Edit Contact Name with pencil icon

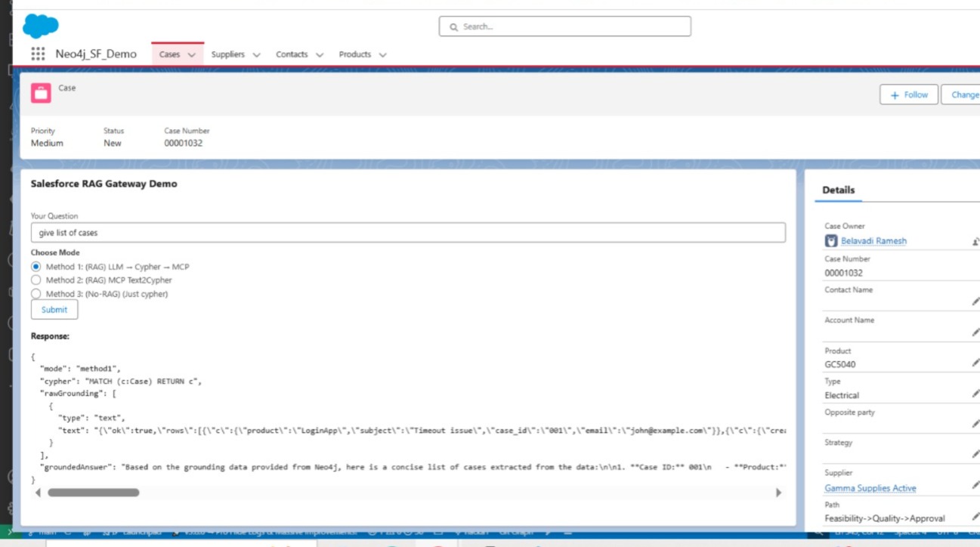tap(975, 301)
